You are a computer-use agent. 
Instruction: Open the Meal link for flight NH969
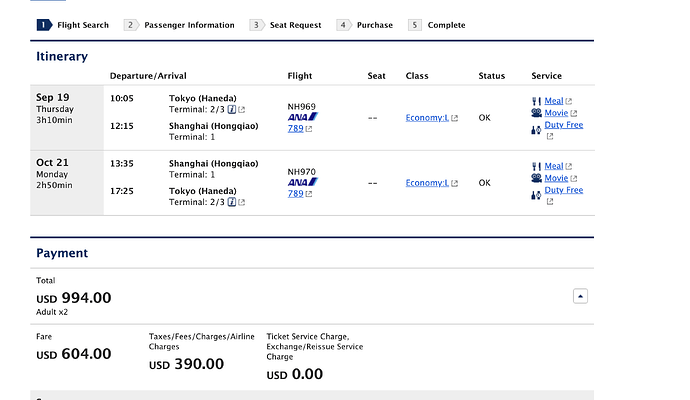tap(554, 101)
